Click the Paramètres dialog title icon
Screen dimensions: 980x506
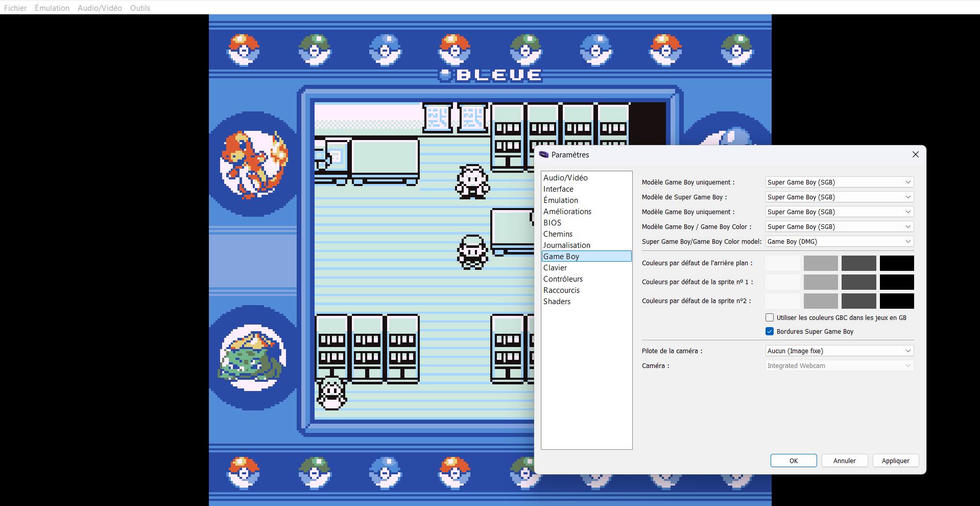point(543,154)
